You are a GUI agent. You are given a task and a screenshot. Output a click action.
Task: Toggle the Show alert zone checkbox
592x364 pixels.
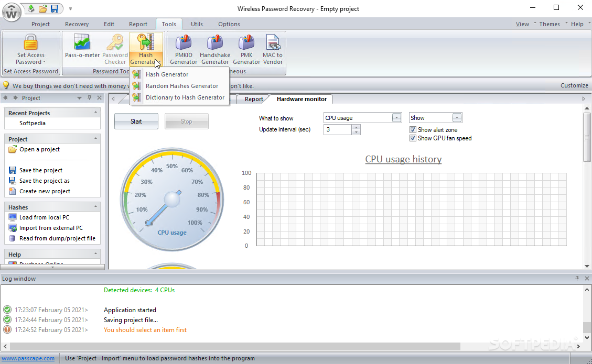click(413, 130)
